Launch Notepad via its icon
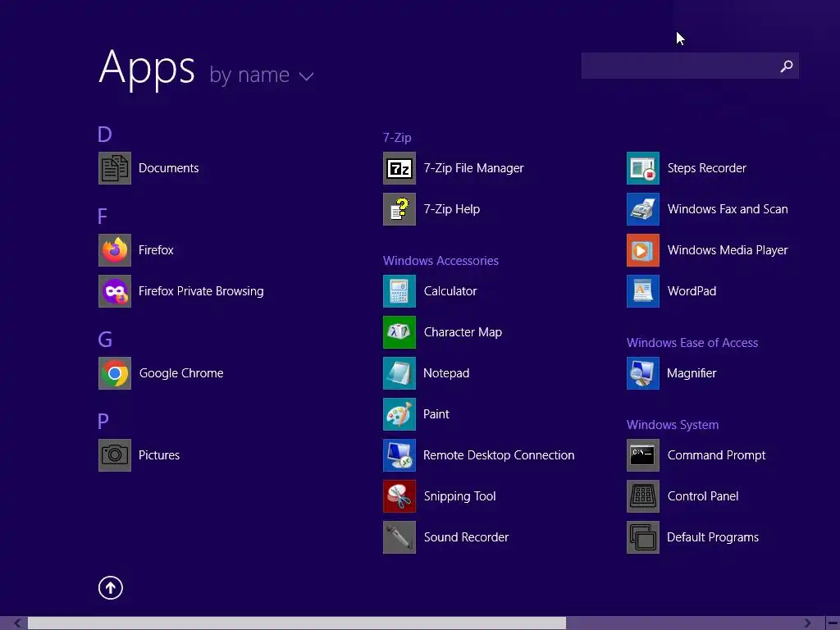The width and height of the screenshot is (840, 630). (x=399, y=373)
